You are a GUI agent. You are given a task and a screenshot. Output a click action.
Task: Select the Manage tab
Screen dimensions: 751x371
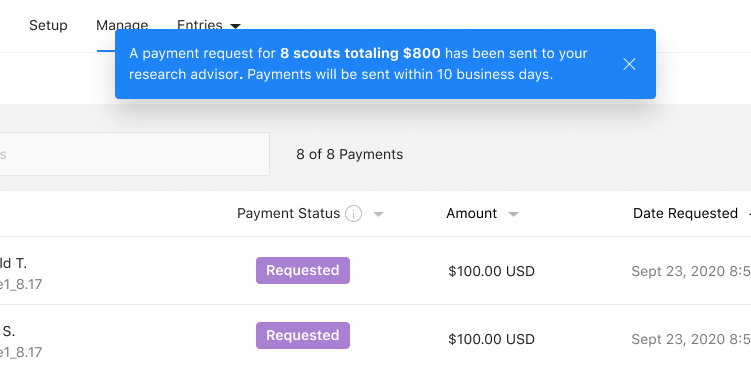[x=122, y=25]
